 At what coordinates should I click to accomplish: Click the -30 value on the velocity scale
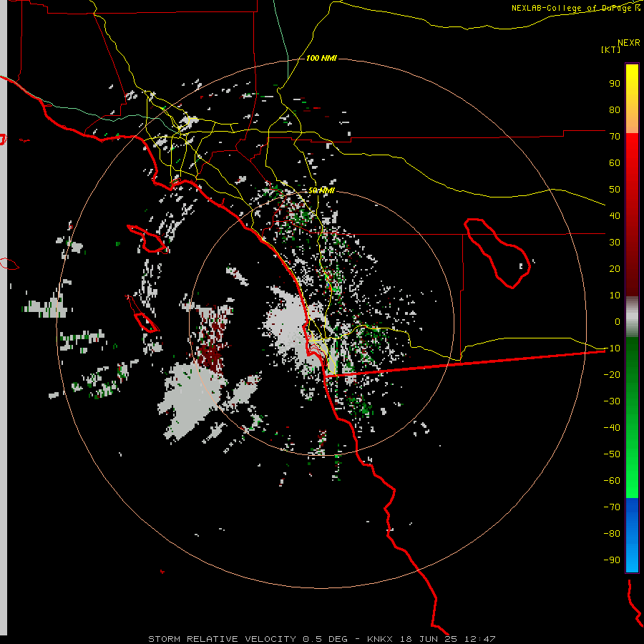coord(612,401)
